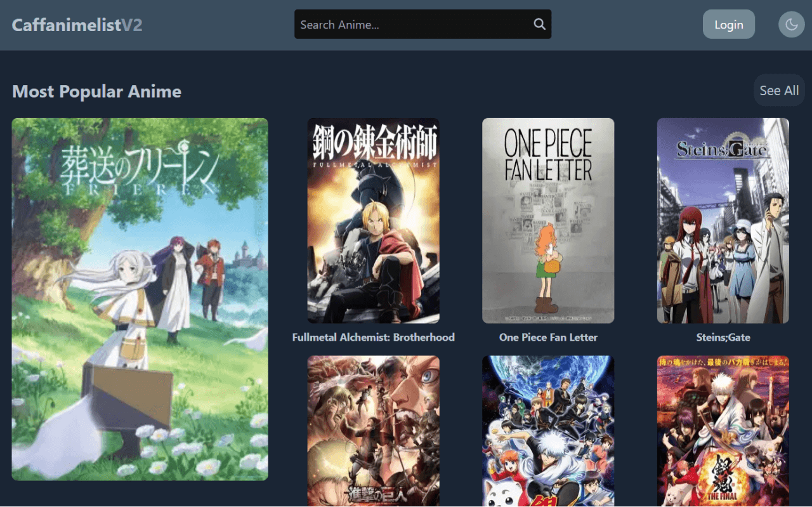This screenshot has height=507, width=812.
Task: Toggle dark mode with the moon icon
Action: [791, 25]
